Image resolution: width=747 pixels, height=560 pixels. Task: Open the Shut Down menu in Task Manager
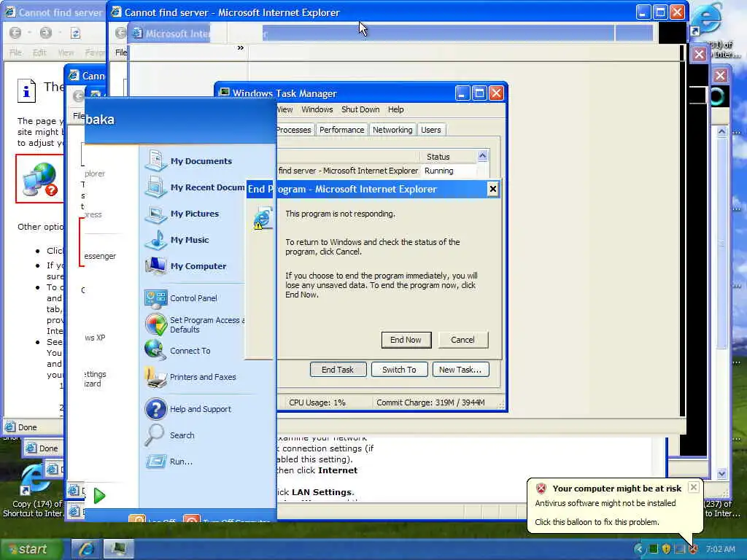(360, 109)
